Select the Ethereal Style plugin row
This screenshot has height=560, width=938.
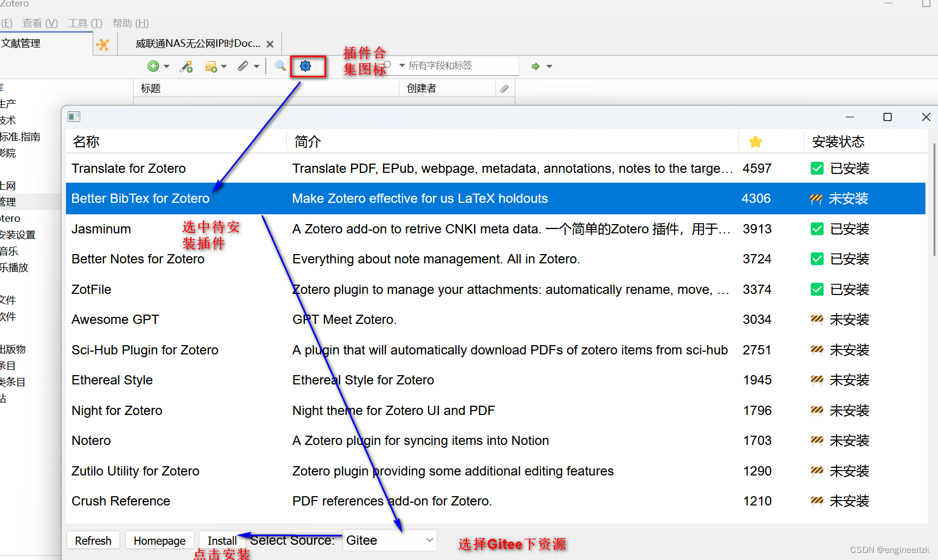496,380
